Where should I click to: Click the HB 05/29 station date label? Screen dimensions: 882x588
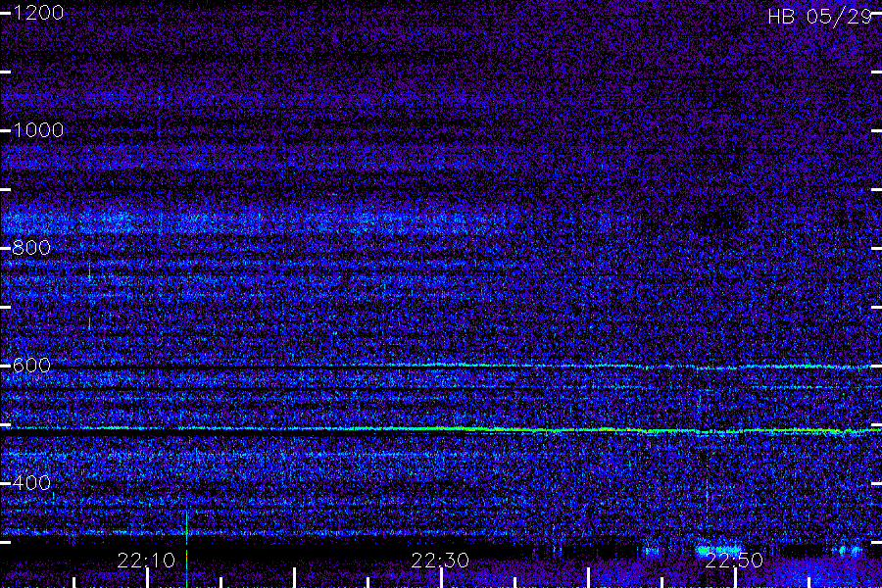coord(819,17)
